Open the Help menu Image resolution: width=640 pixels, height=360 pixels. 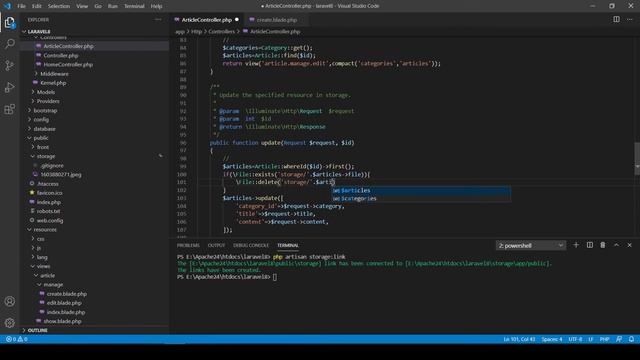point(156,6)
